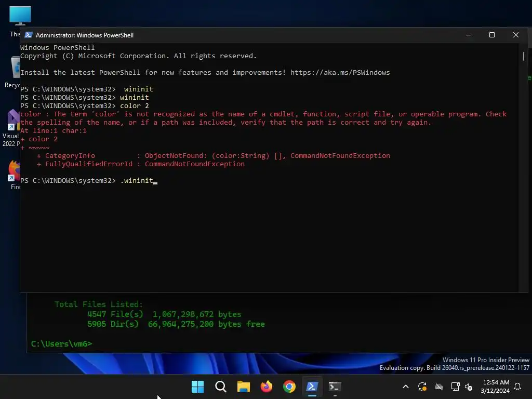Click the C:\Users\vm6> prompt in Command Prompt

61,344
